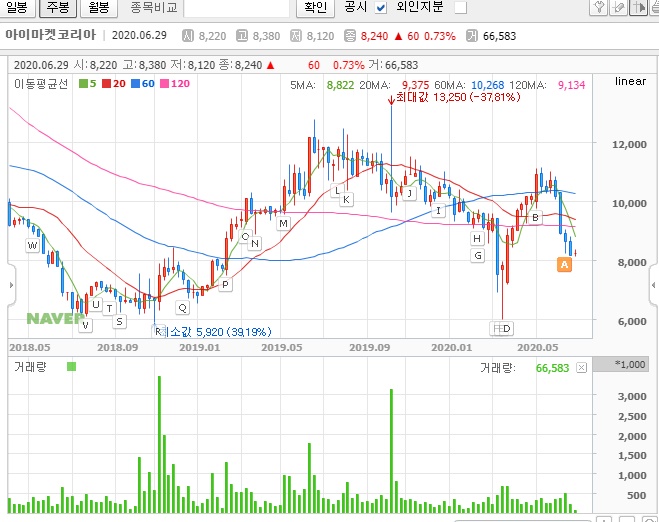Click the 120MA value 9,134
The height and width of the screenshot is (522, 659).
pyautogui.click(x=572, y=85)
